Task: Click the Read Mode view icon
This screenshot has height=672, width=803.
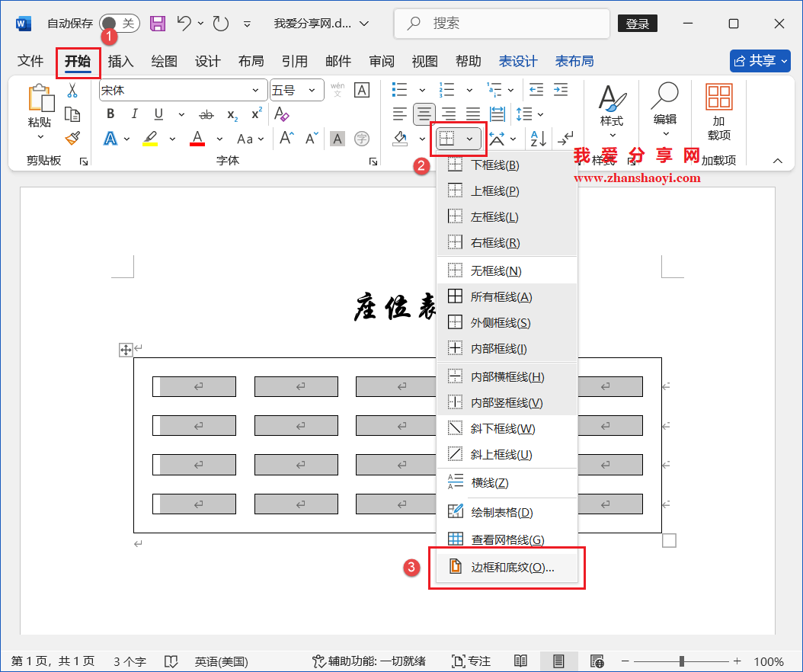Action: (x=520, y=661)
